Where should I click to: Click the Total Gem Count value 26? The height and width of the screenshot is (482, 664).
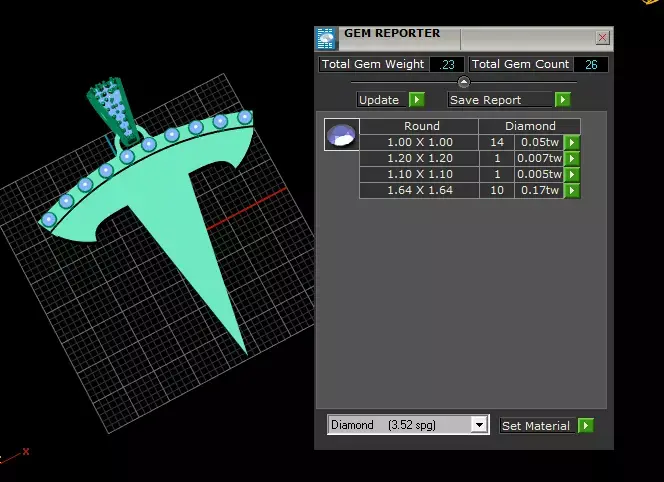point(591,65)
